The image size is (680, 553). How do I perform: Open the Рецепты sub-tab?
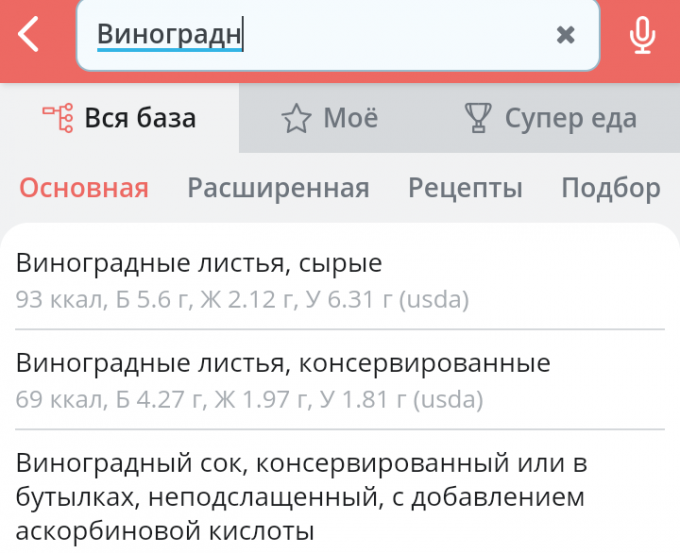[x=465, y=188]
